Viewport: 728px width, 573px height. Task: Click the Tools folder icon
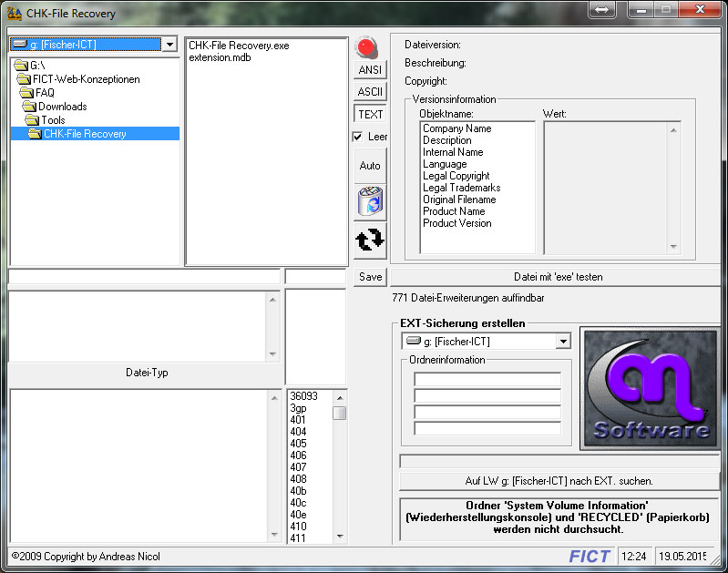tap(32, 120)
